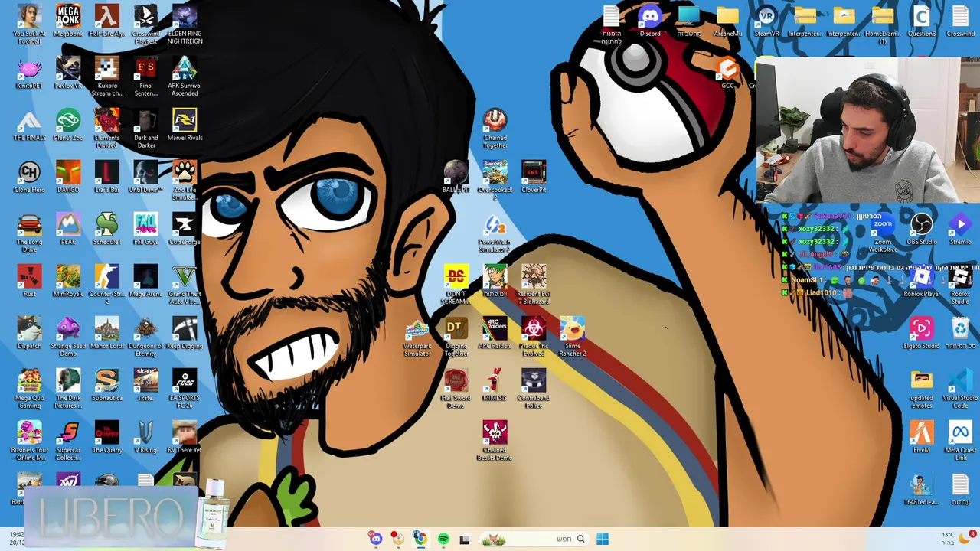Open the Dispatch shortcut
This screenshot has width=980, height=551.
(x=29, y=334)
